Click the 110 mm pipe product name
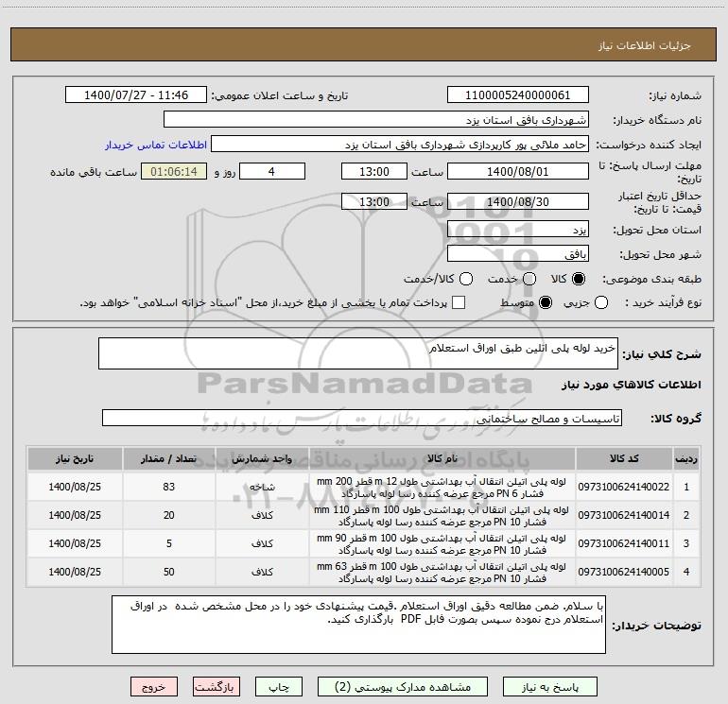The image size is (728, 704). 442,516
